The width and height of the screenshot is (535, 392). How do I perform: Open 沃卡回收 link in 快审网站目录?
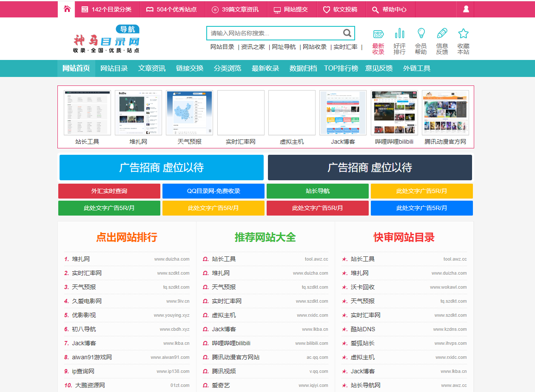point(362,287)
